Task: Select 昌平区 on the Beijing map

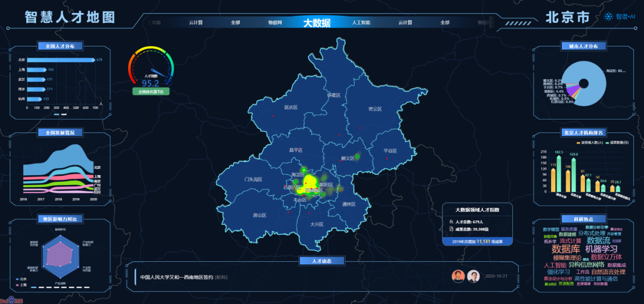Action: 296,151
